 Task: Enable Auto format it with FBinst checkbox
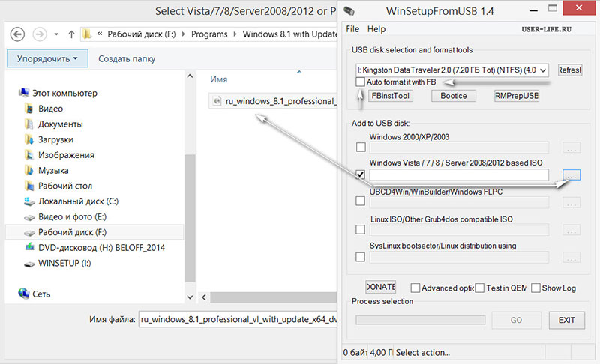point(360,82)
